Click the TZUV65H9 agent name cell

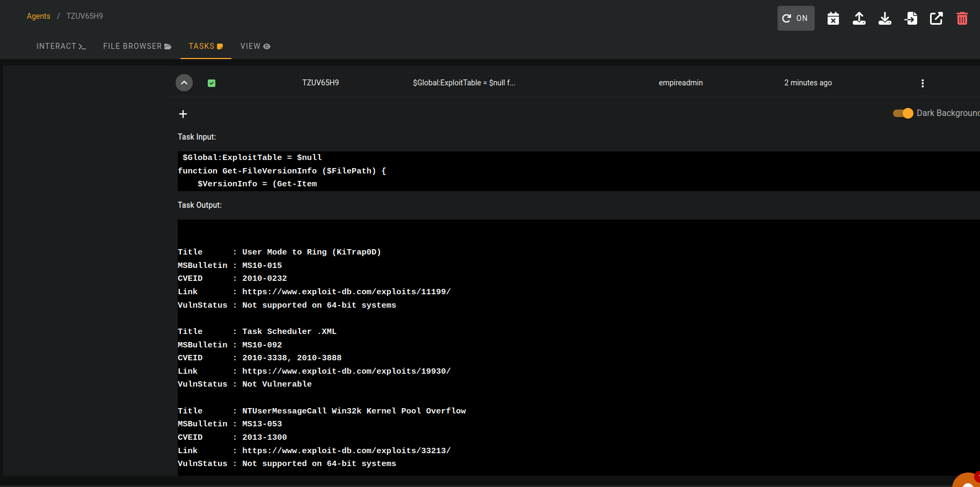(x=321, y=83)
